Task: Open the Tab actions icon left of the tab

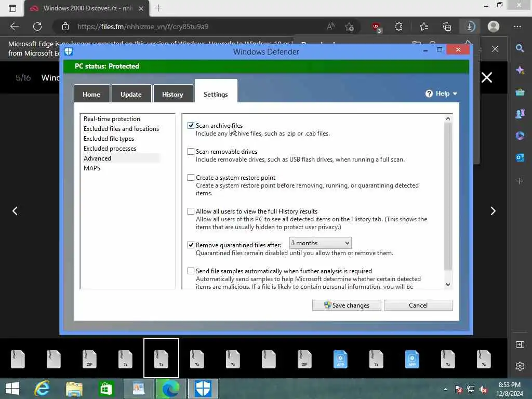Action: pos(12,8)
